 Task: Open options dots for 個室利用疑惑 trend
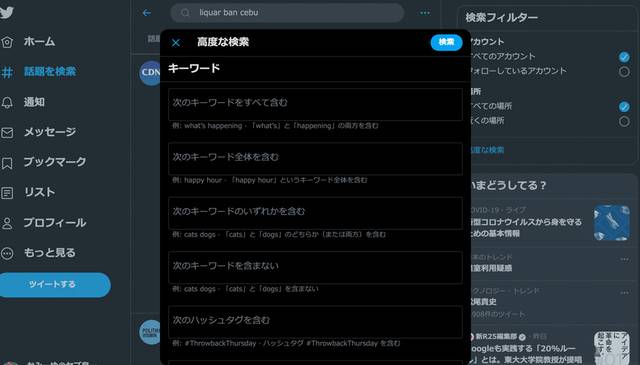(x=624, y=259)
